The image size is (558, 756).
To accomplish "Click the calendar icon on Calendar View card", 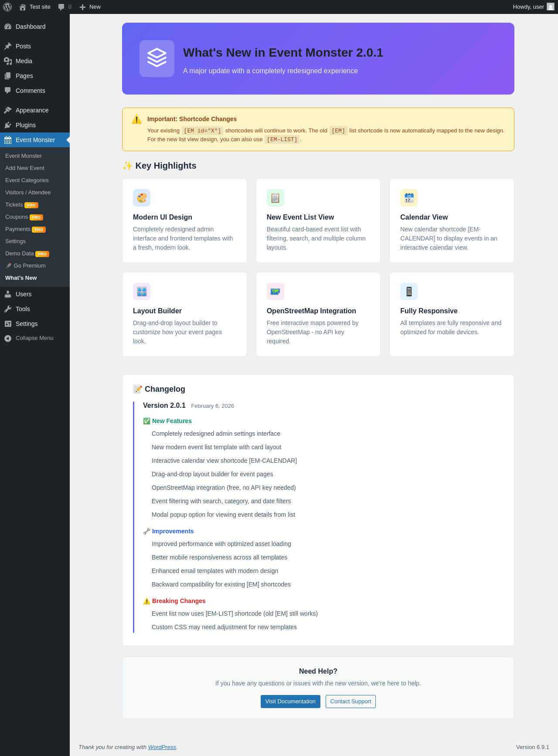I will pyautogui.click(x=409, y=198).
